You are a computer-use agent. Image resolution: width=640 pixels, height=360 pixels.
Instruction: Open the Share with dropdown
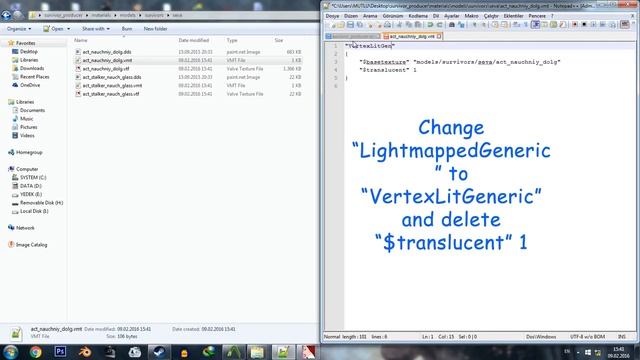click(96, 29)
